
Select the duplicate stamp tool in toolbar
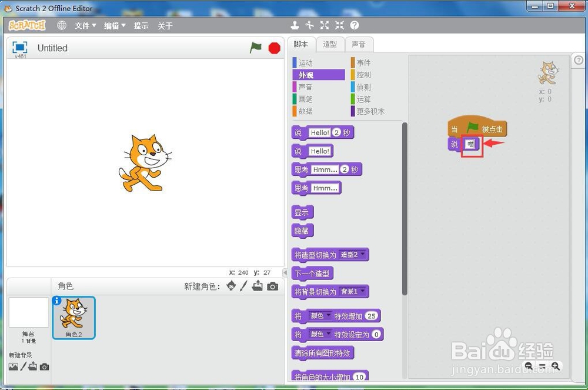[x=295, y=25]
